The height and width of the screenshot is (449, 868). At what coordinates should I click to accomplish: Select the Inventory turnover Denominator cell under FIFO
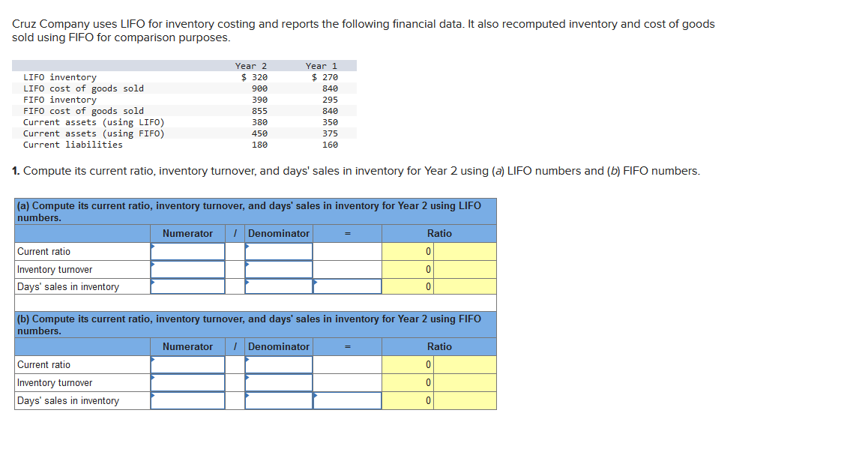(278, 382)
